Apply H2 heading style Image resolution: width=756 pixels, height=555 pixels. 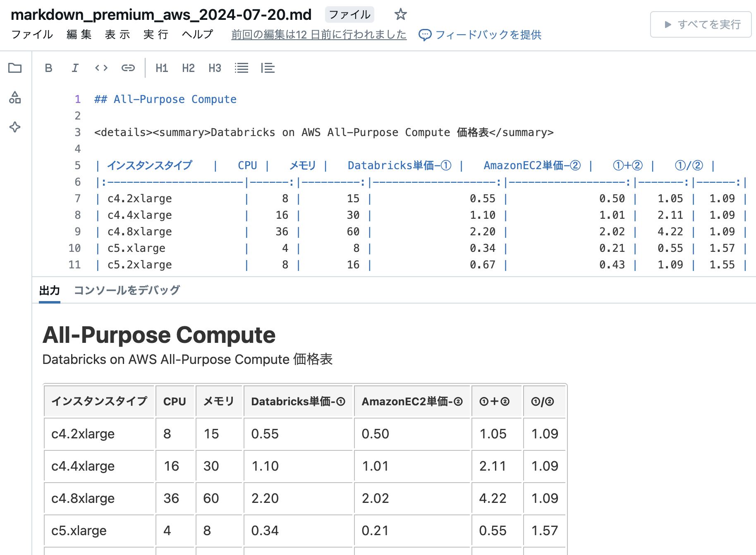coord(188,68)
